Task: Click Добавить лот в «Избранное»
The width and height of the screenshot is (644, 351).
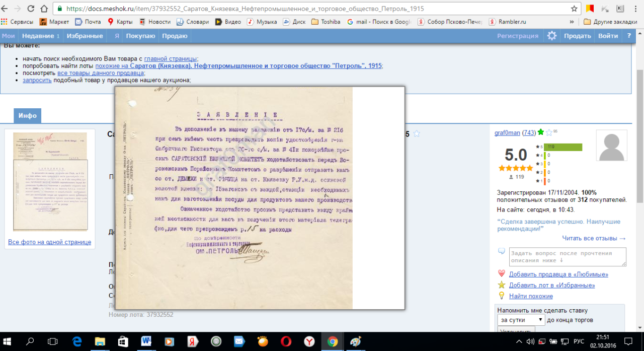Action: pyautogui.click(x=552, y=286)
